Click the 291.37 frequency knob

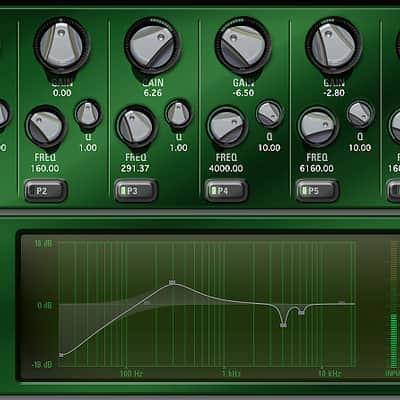point(136,127)
